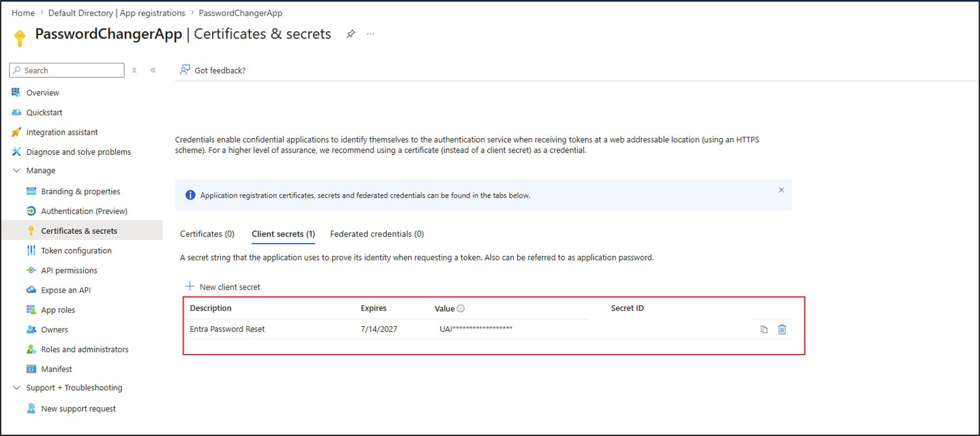Open Quickstart in the sidebar
This screenshot has height=436, width=980.
[x=44, y=112]
